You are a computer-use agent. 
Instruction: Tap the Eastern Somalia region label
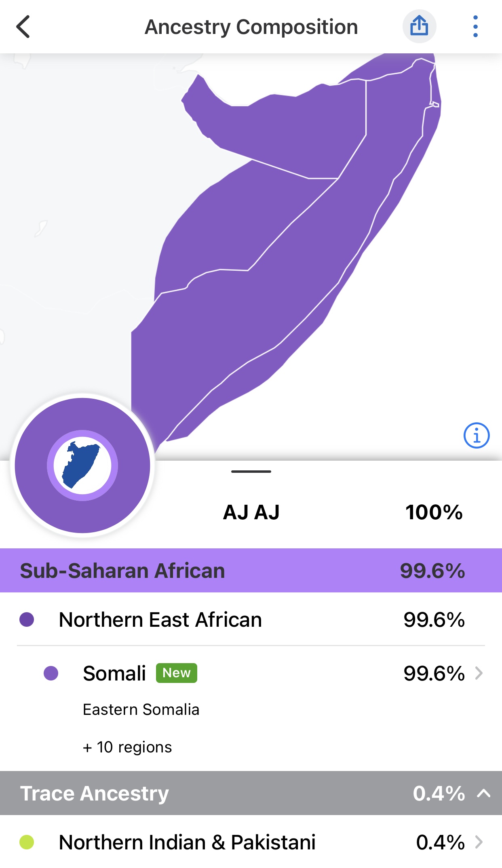141,710
